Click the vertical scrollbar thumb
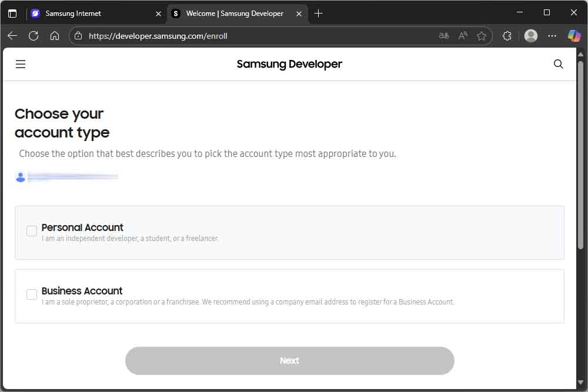588x392 pixels. point(580,155)
